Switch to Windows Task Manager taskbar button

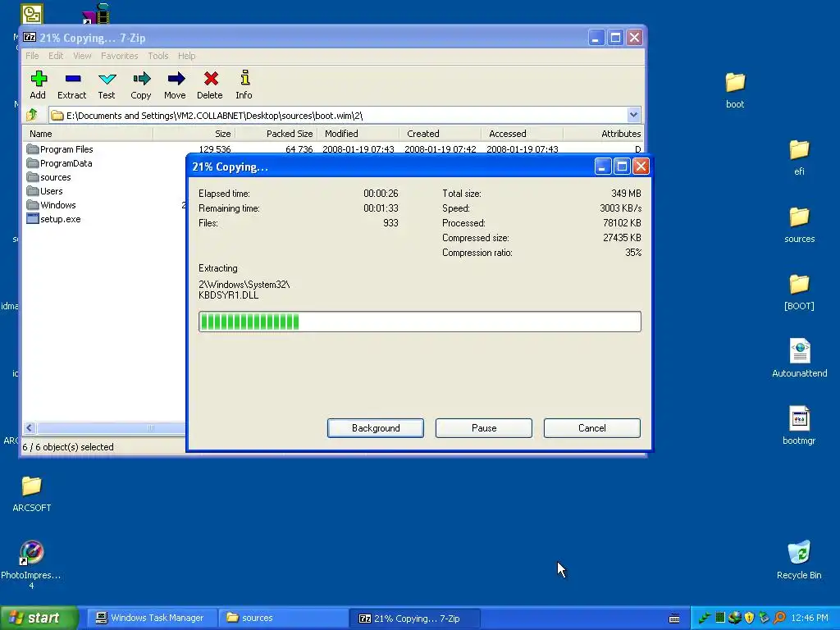(151, 618)
